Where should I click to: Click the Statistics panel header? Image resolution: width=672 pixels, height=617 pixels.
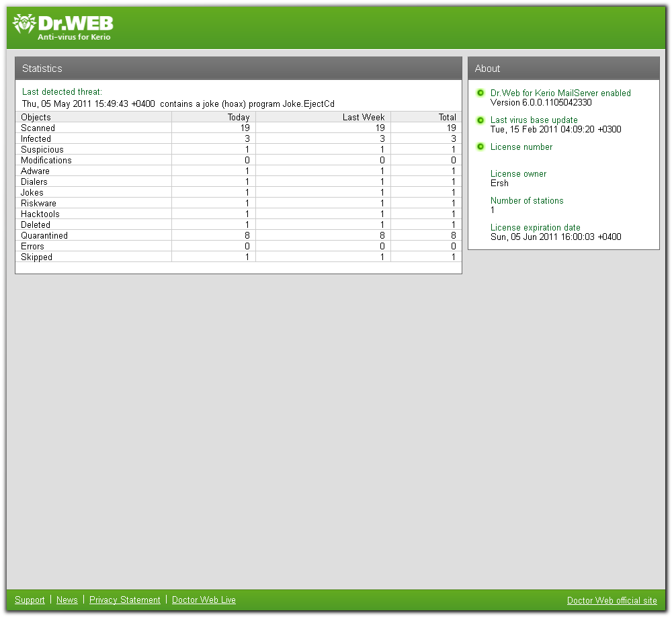coord(239,68)
